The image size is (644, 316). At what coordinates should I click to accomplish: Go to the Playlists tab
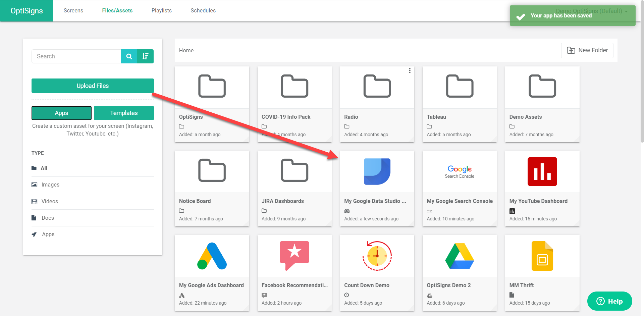(162, 11)
